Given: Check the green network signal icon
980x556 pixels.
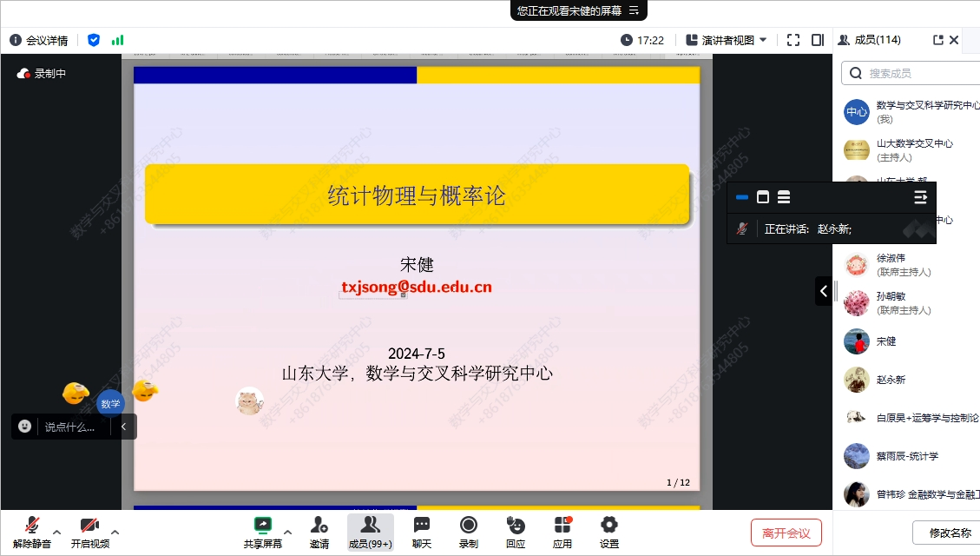Looking at the screenshot, I should (117, 40).
